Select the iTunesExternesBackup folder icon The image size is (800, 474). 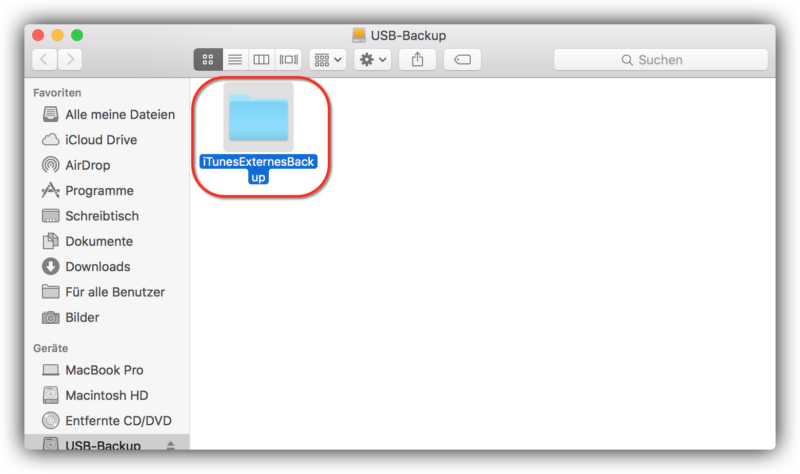tap(259, 117)
